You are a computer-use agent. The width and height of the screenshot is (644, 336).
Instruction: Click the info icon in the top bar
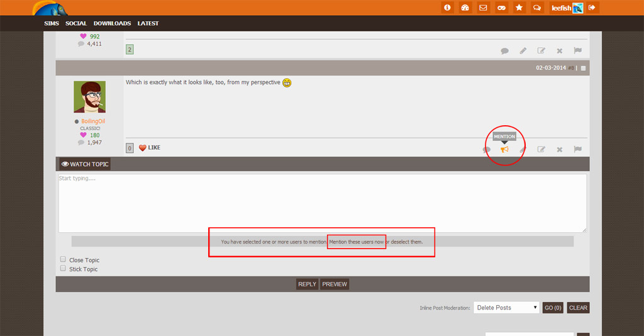447,8
